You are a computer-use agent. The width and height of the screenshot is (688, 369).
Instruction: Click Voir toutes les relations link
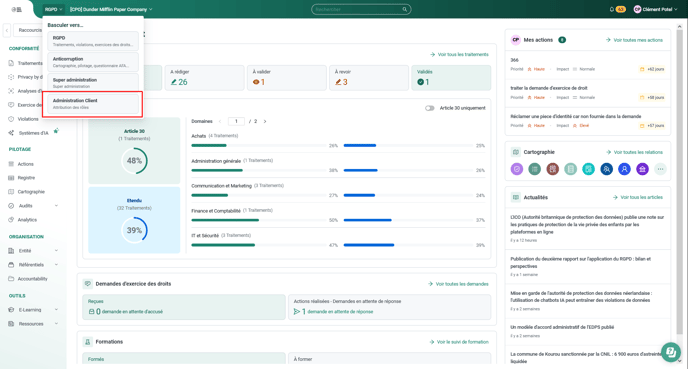[x=634, y=152]
